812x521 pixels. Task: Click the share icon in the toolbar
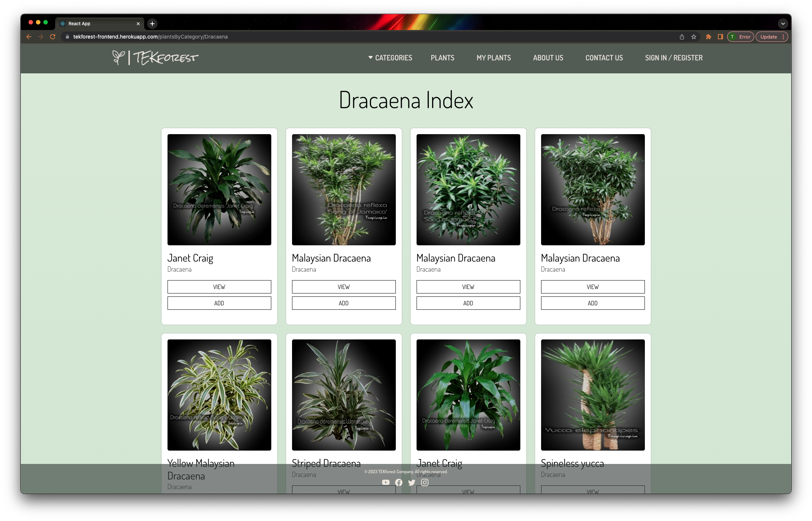tap(682, 37)
